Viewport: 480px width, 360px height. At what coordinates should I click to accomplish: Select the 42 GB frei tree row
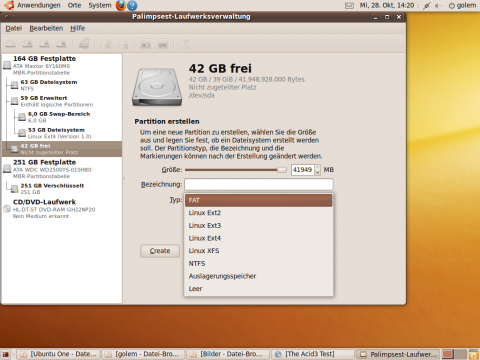tap(62, 149)
